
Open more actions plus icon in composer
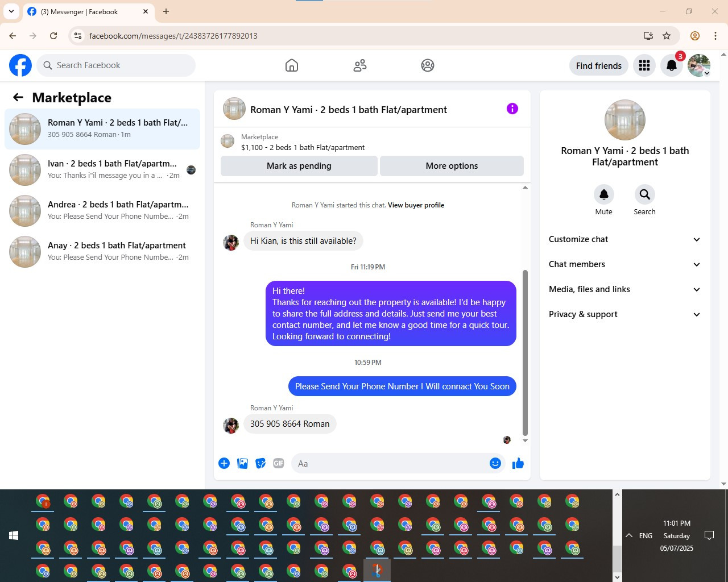(x=224, y=463)
